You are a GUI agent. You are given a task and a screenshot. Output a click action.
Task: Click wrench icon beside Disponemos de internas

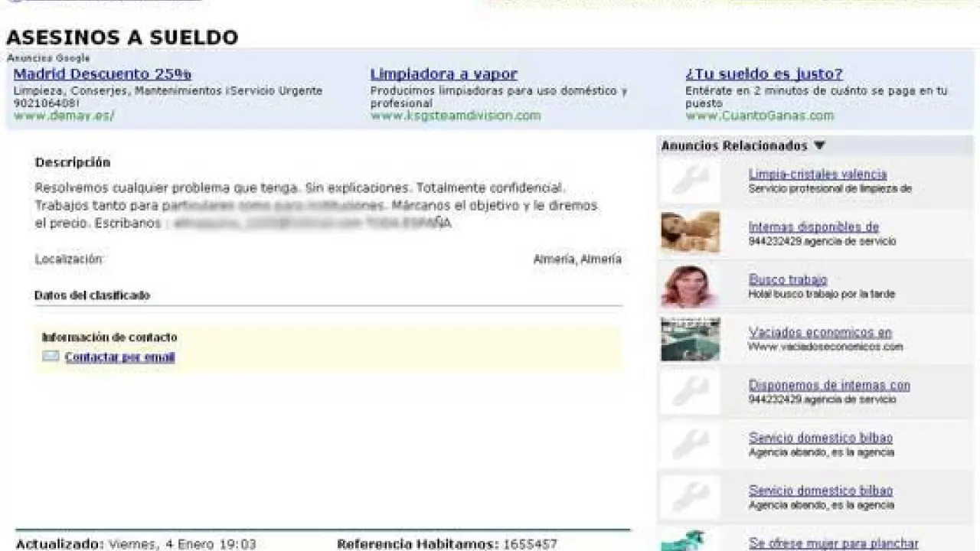pyautogui.click(x=690, y=392)
